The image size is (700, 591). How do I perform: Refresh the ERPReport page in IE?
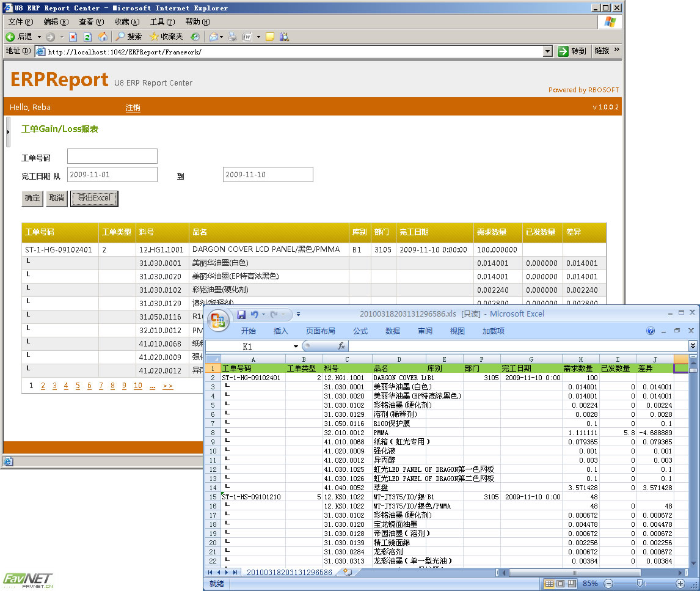88,37
